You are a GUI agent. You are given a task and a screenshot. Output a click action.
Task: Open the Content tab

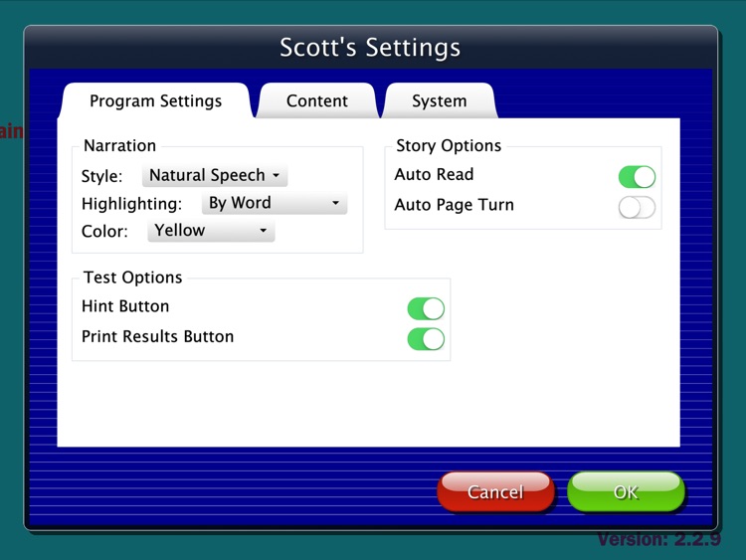tap(317, 100)
